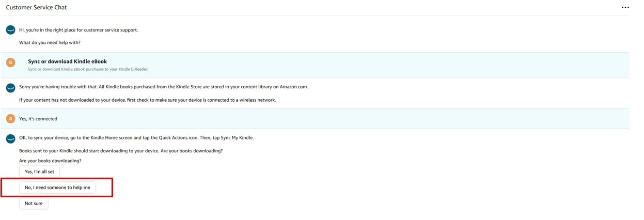
Task: Click the Sorry you're having trouble with that message
Action: 164,87
